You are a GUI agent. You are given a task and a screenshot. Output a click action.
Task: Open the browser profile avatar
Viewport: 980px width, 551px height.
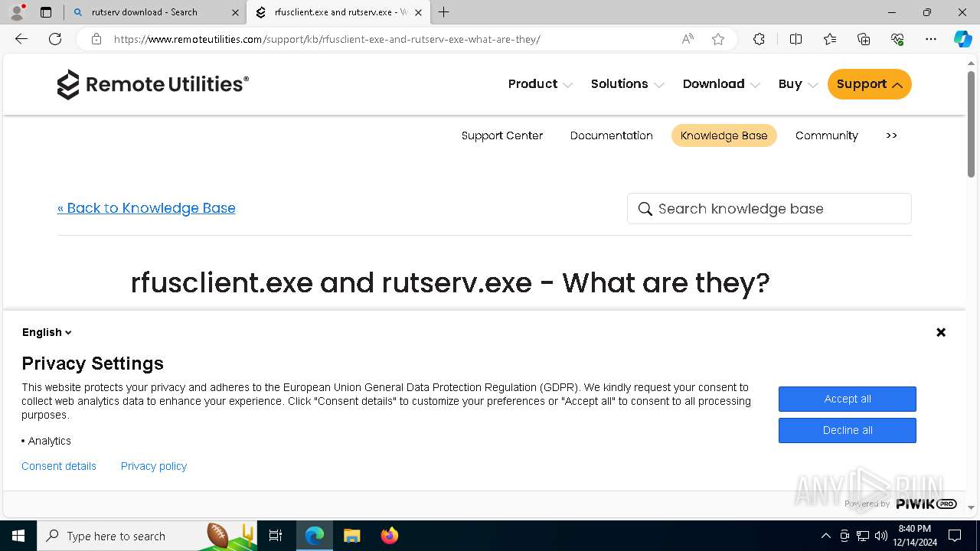(17, 12)
